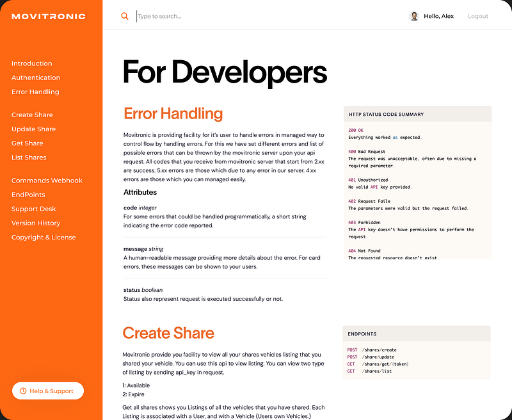Click Alex's profile avatar picture
This screenshot has height=420, width=512.
[x=414, y=16]
